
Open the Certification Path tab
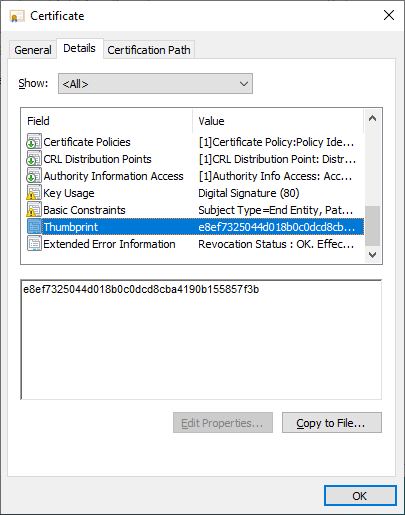click(149, 50)
